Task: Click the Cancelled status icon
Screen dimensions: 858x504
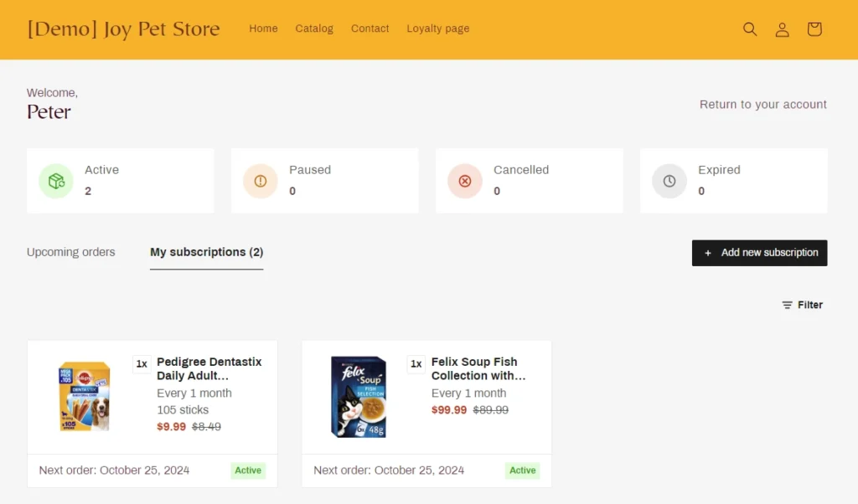Action: point(464,180)
